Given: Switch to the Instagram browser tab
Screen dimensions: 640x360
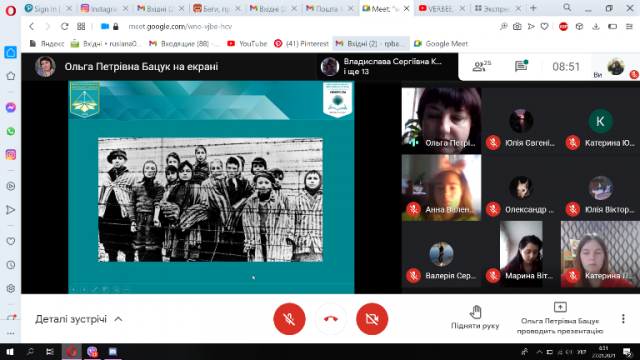Looking at the screenshot, I should coord(104,9).
